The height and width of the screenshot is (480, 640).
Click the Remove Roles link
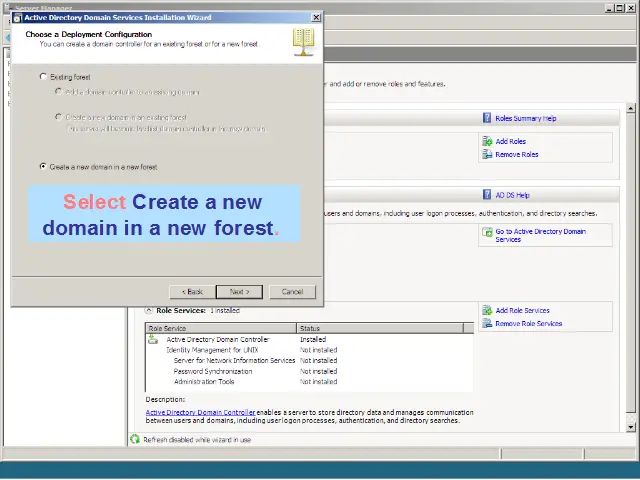click(x=517, y=154)
